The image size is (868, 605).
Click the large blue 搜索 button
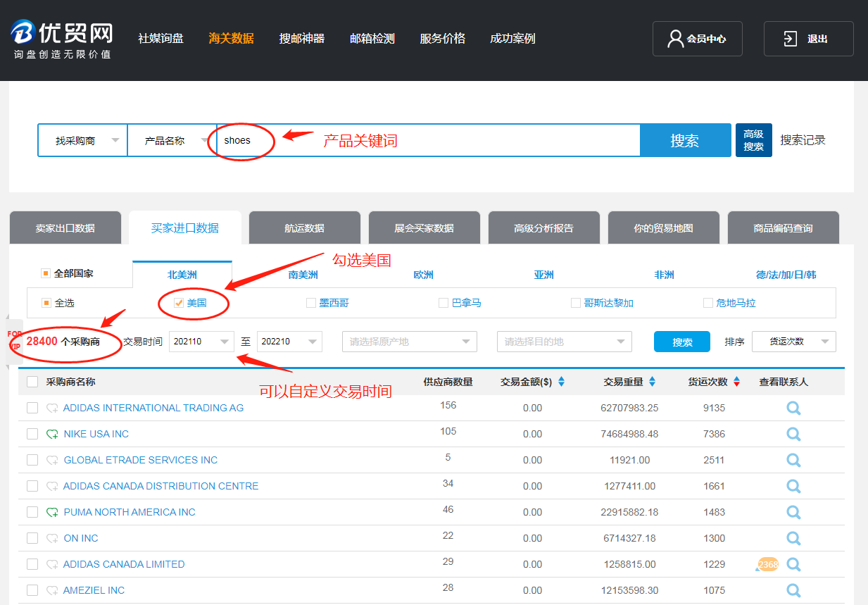coord(685,140)
